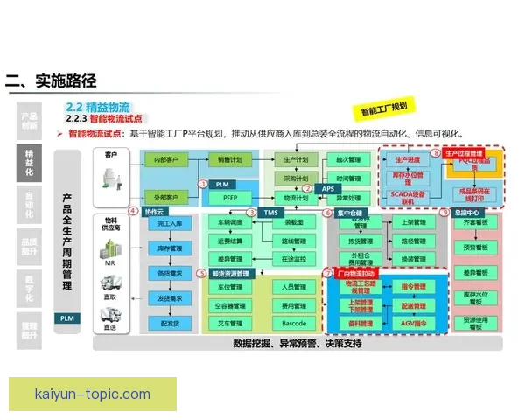Click the 预警看板 box
This screenshot has width=525, height=420.
[x=476, y=248]
